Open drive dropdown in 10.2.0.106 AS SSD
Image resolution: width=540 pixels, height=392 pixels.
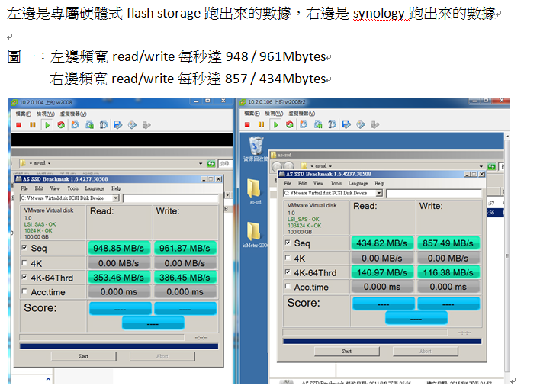[379, 193]
